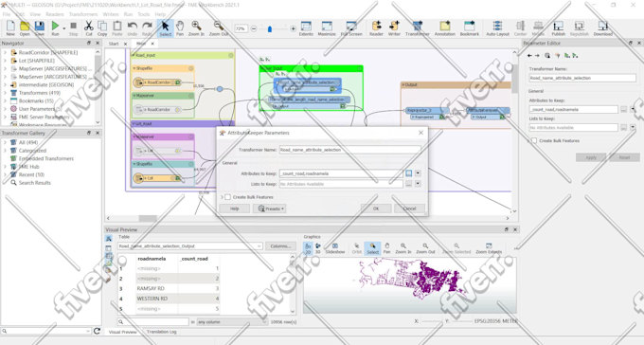The height and width of the screenshot is (345, 644).
Task: Switch Graphics view to 2D
Action: point(308,248)
